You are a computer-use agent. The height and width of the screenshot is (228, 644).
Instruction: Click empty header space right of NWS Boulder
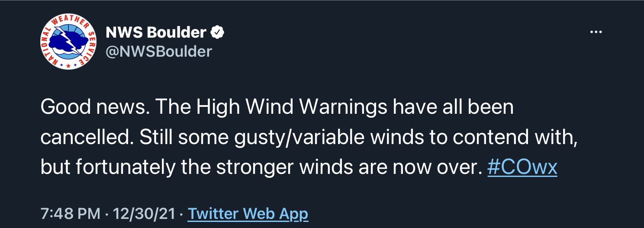pyautogui.click(x=402, y=32)
